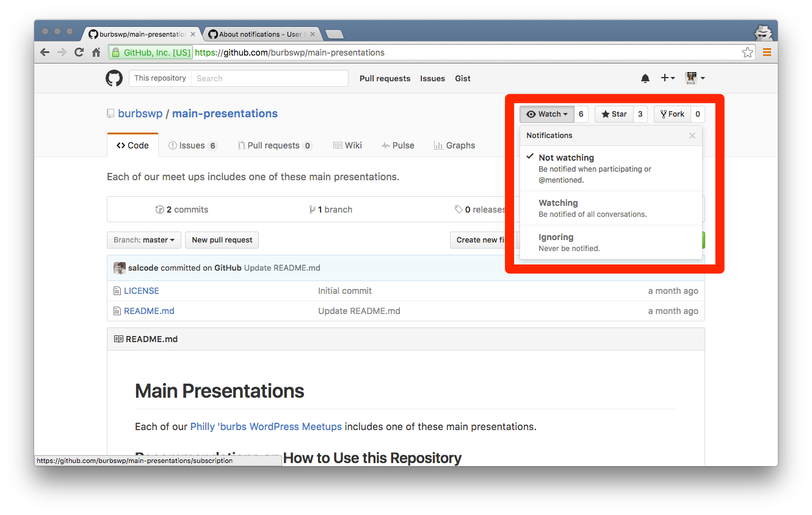Click the browser forward arrow
This screenshot has width=812, height=515.
[x=62, y=53]
